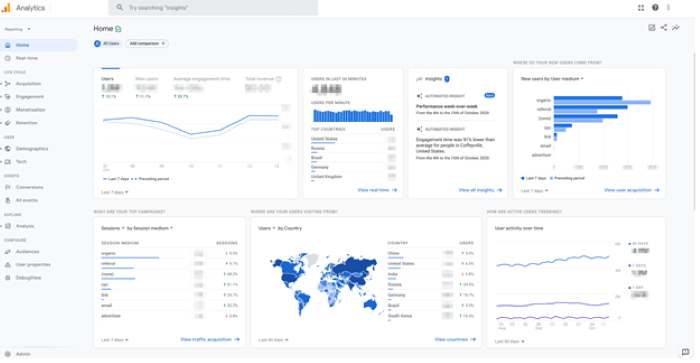700x363 pixels.
Task: Open the Sessions metric dropdown
Action: (113, 228)
